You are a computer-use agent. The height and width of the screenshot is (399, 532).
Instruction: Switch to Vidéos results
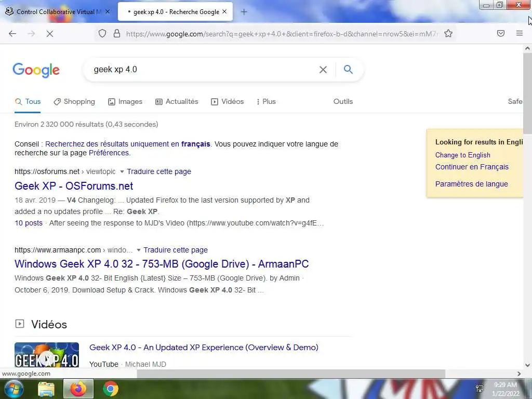click(228, 101)
